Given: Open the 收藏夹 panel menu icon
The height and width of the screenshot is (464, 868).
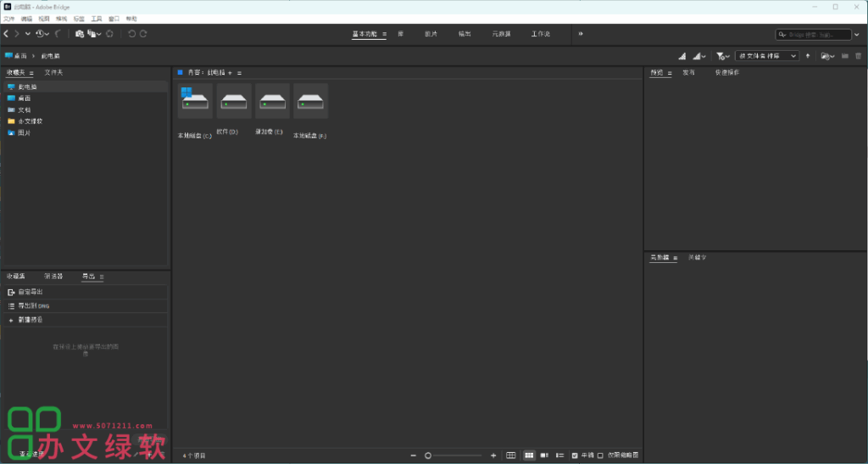Looking at the screenshot, I should (x=31, y=73).
